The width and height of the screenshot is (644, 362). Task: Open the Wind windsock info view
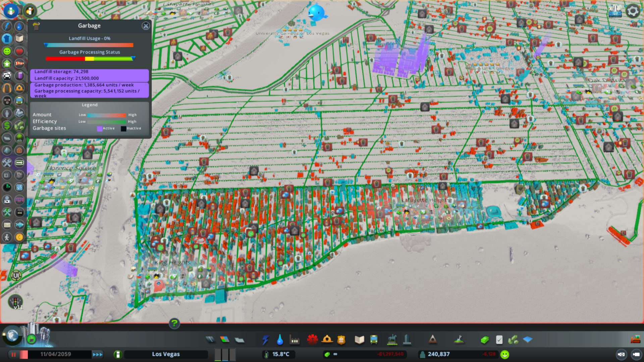point(19,63)
